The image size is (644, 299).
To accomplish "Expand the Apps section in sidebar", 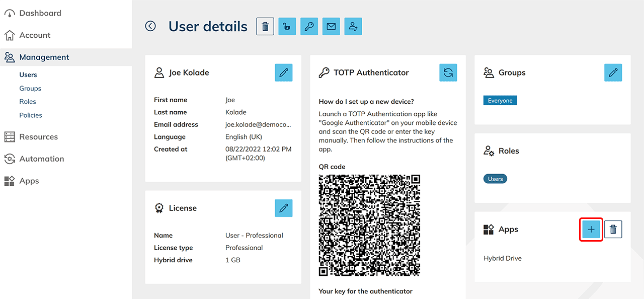I will [x=29, y=181].
